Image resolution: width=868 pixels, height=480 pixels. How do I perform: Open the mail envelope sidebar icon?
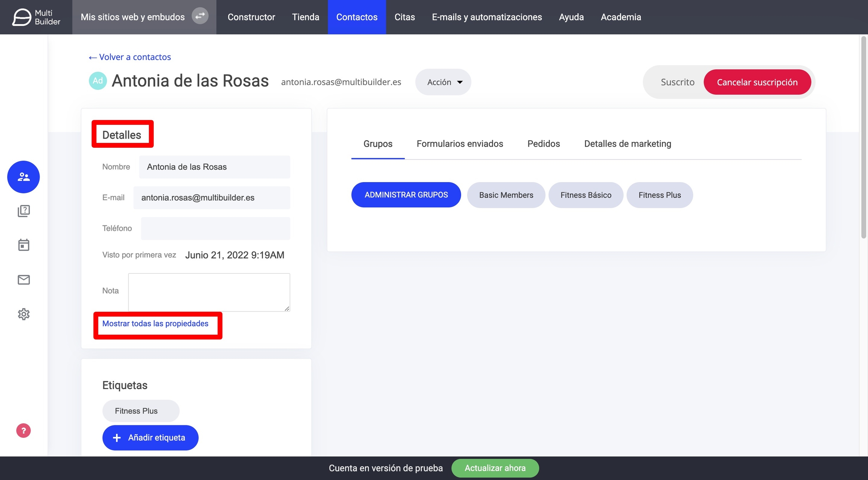click(x=23, y=280)
